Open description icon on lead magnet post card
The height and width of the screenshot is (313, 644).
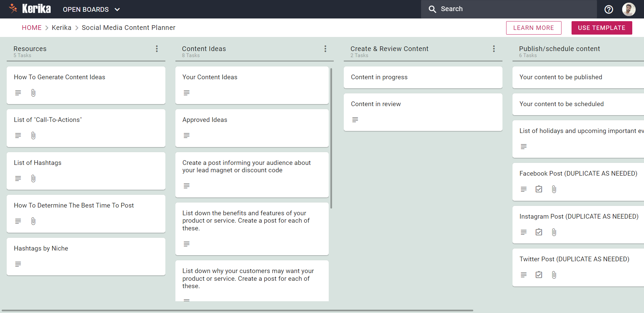[x=186, y=186]
